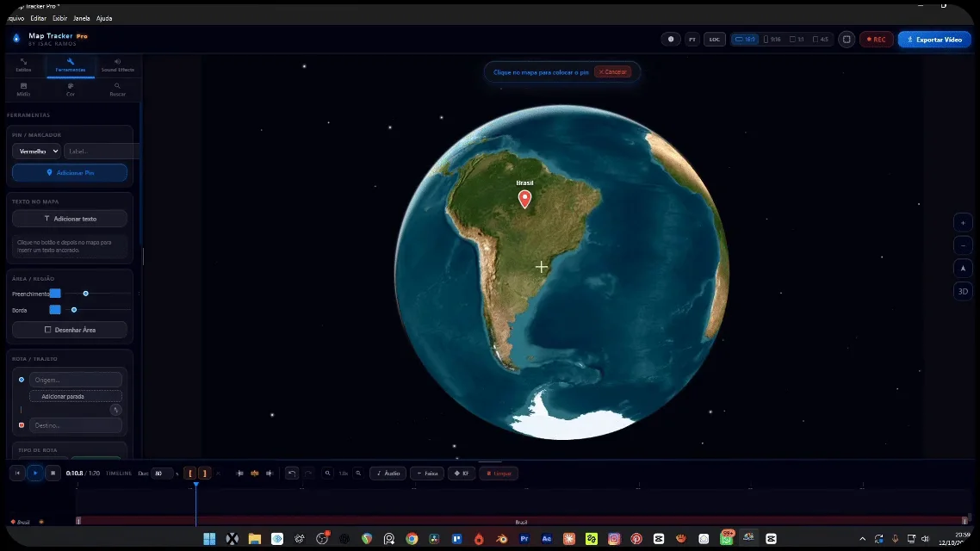Screen dimensions: 980x551
Task: Set the out-point bracket marker
Action: point(204,473)
